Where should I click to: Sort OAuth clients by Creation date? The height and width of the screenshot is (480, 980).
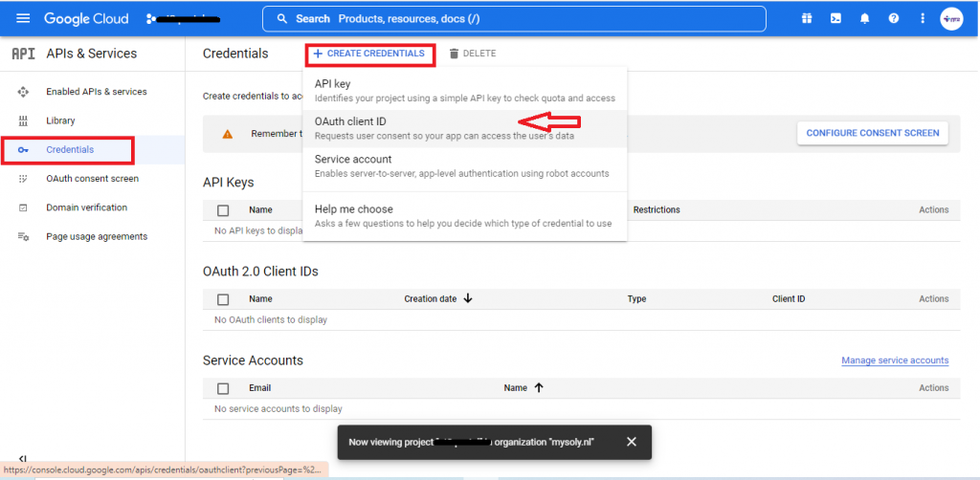click(x=438, y=299)
